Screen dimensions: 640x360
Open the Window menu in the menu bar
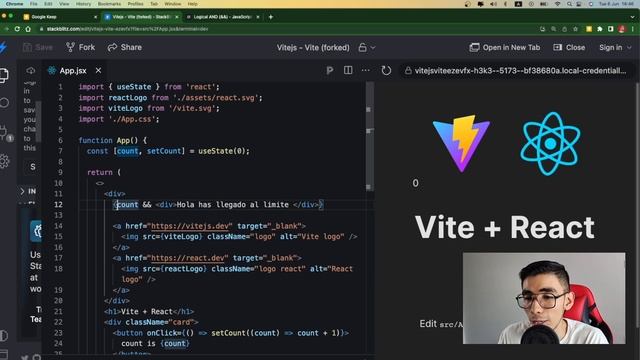[173, 4]
